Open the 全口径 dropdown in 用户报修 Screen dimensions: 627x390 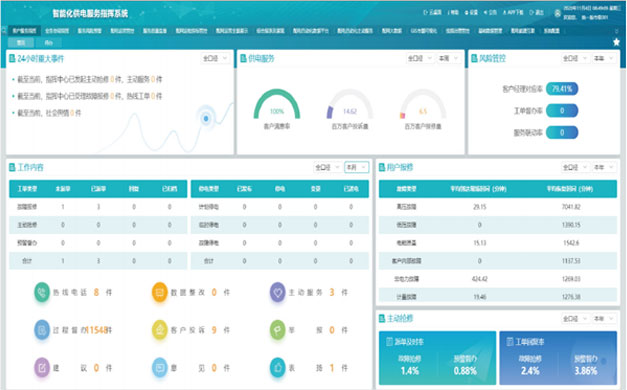(x=575, y=167)
